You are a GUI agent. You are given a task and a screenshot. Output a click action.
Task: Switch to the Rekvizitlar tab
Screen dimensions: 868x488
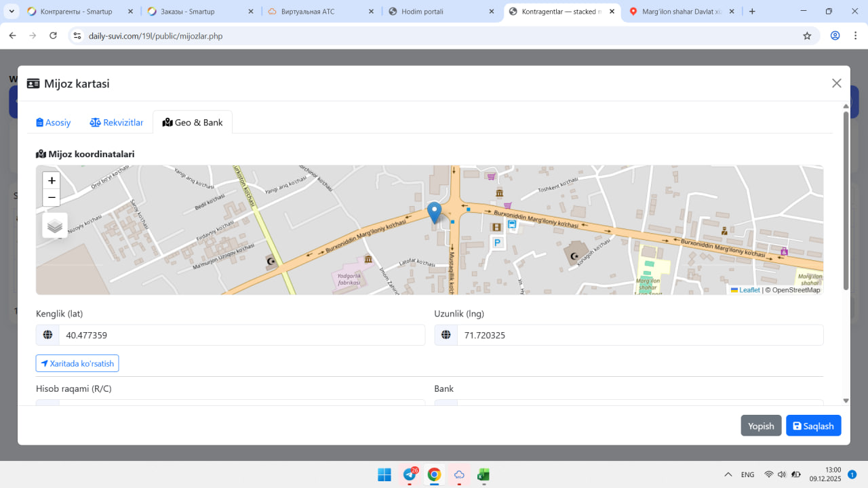(117, 123)
